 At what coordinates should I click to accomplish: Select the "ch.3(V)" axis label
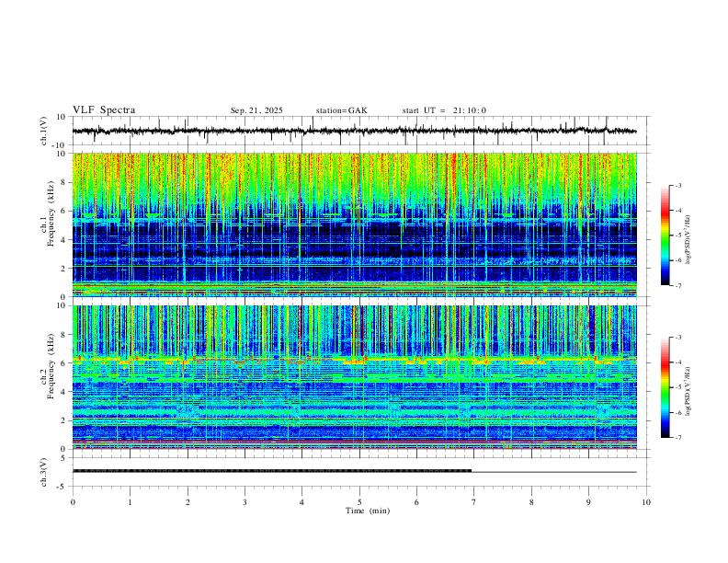[x=44, y=472]
